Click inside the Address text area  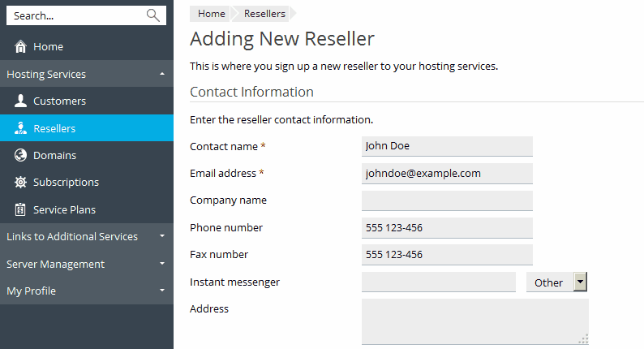click(x=474, y=321)
